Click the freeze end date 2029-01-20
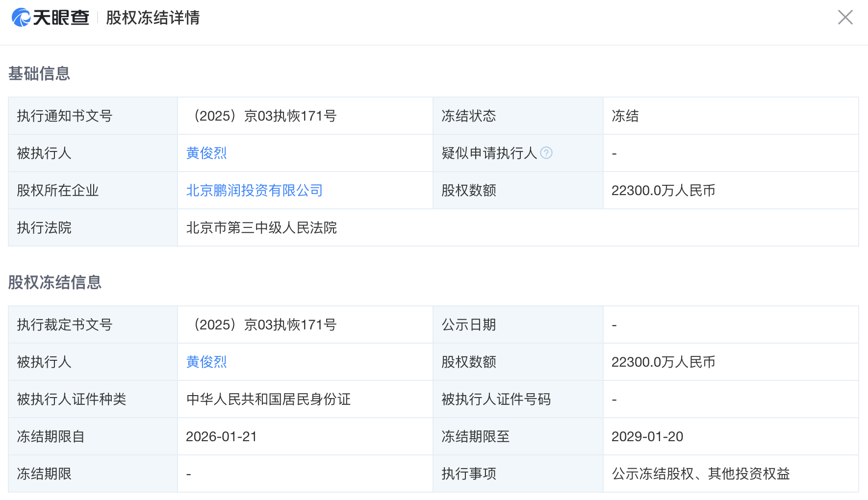The image size is (868, 500). pos(648,436)
